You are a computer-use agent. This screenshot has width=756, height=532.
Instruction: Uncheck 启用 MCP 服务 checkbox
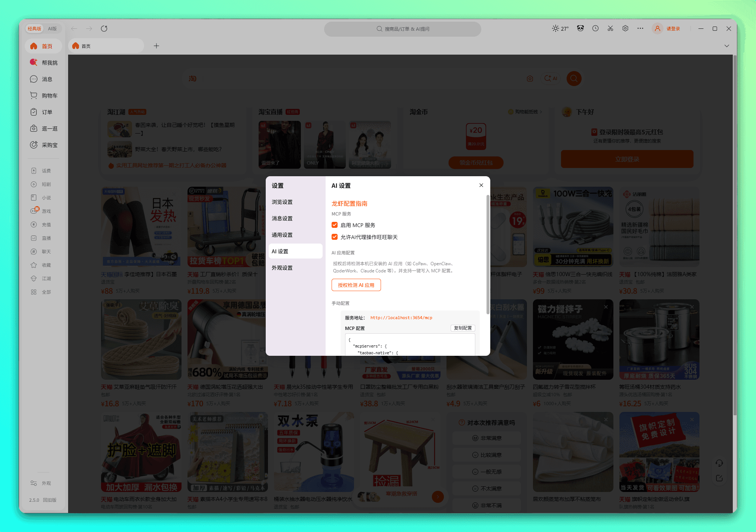[335, 225]
